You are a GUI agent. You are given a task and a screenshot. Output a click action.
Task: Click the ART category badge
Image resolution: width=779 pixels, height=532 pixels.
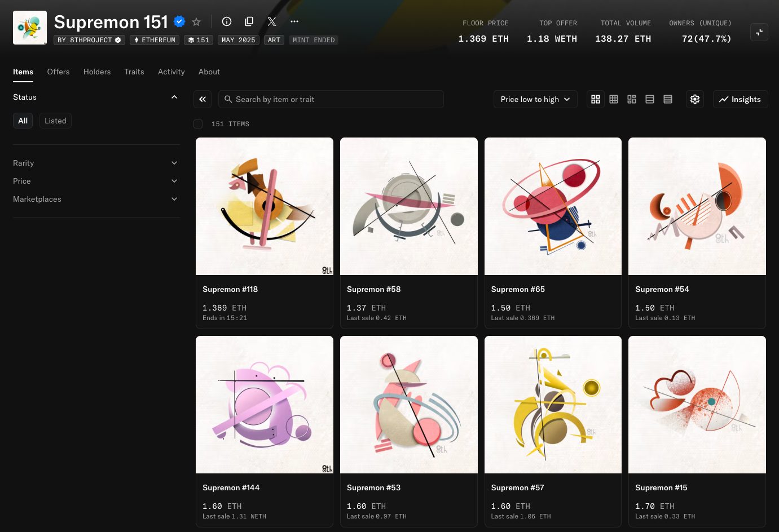[274, 40]
